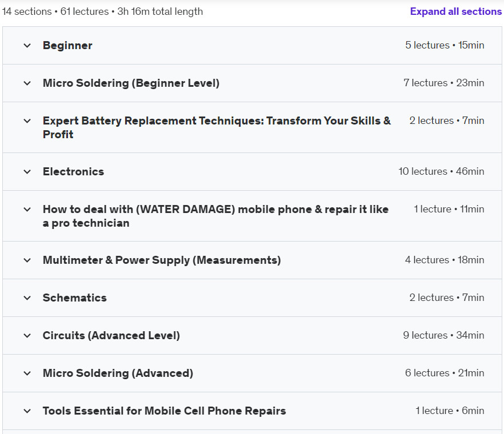Open Circuits (Advanced Level) heading
Viewport: 504px width, 434px height.
click(x=111, y=335)
